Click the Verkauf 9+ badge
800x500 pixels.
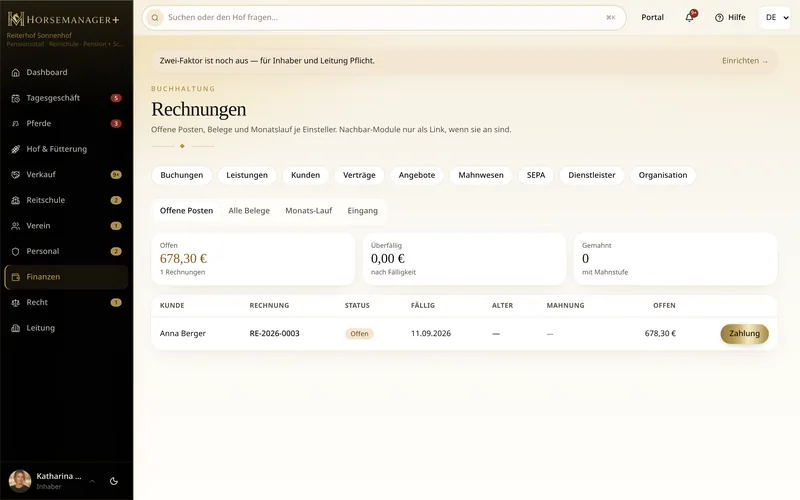116,174
